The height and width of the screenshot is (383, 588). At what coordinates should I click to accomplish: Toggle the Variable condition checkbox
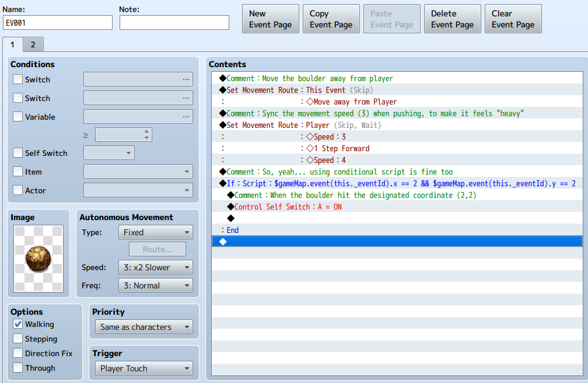[17, 117]
